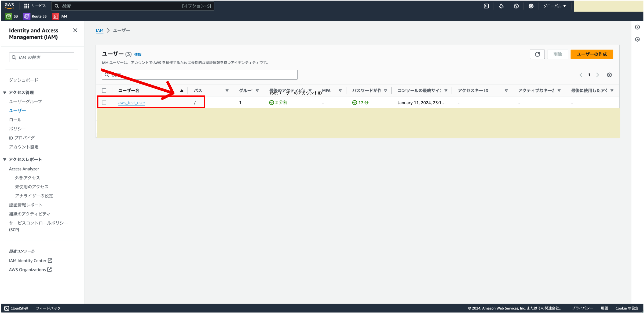Close the IAM navigation side panel
This screenshot has width=644, height=313.
(75, 30)
